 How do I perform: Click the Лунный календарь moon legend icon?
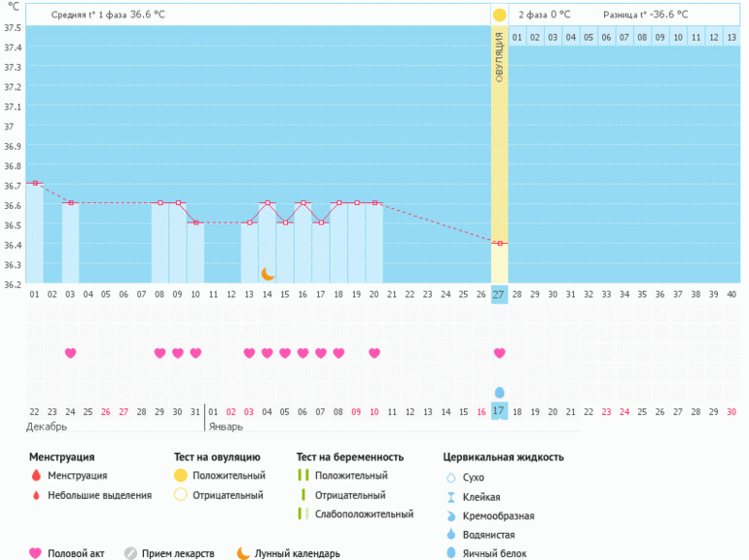click(243, 553)
